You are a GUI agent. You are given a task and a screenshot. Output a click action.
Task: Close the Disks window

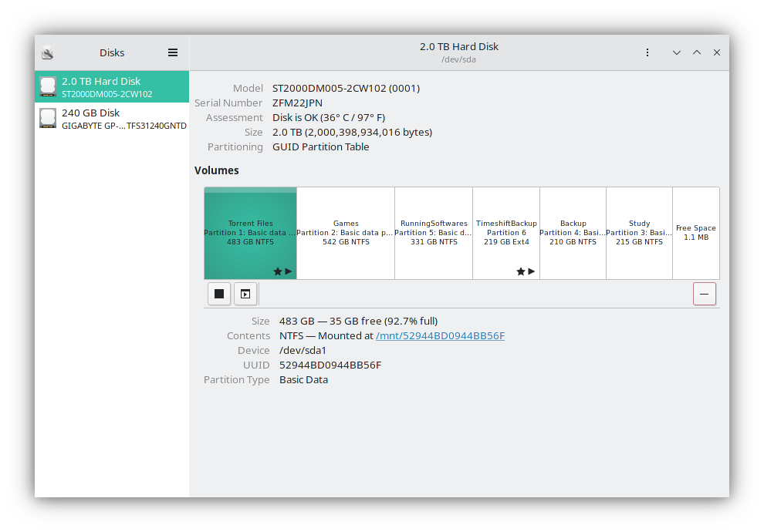point(717,53)
